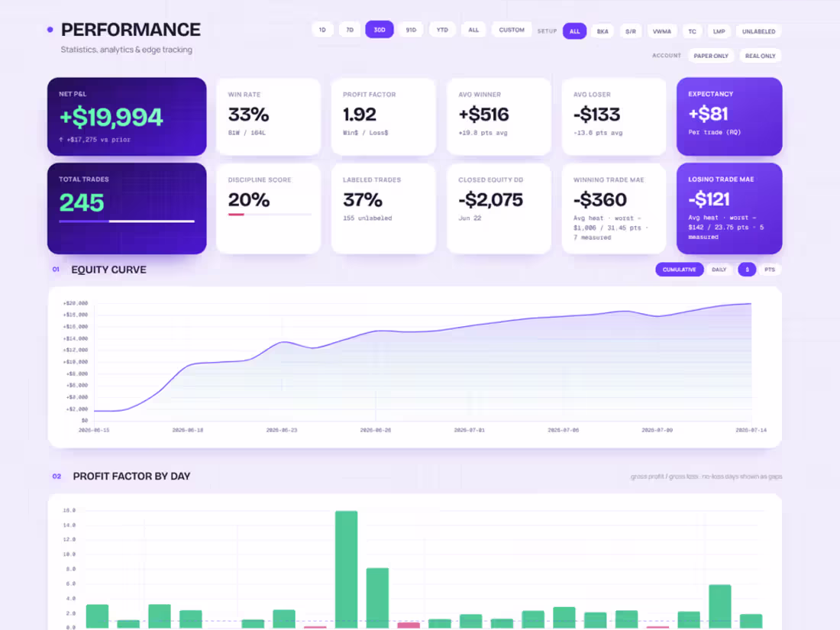Viewport: 840px width, 630px height.
Task: Click the PERFORMANCE page title
Action: (131, 30)
